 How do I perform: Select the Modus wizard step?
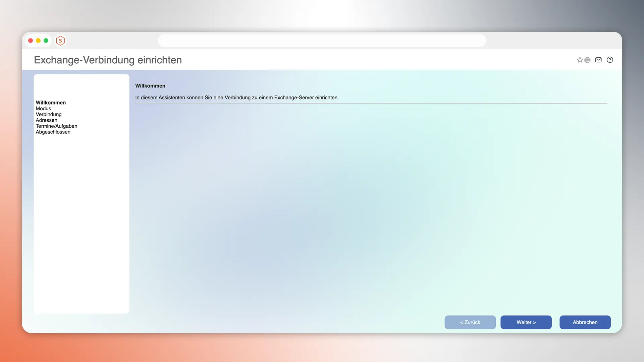tap(43, 108)
